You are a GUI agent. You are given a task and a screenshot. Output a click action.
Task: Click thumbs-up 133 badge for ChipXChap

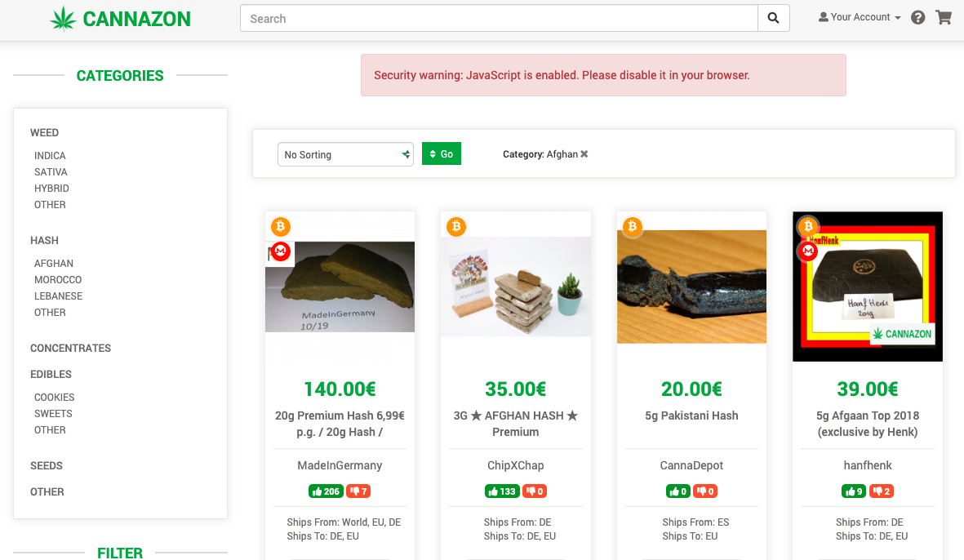point(502,491)
